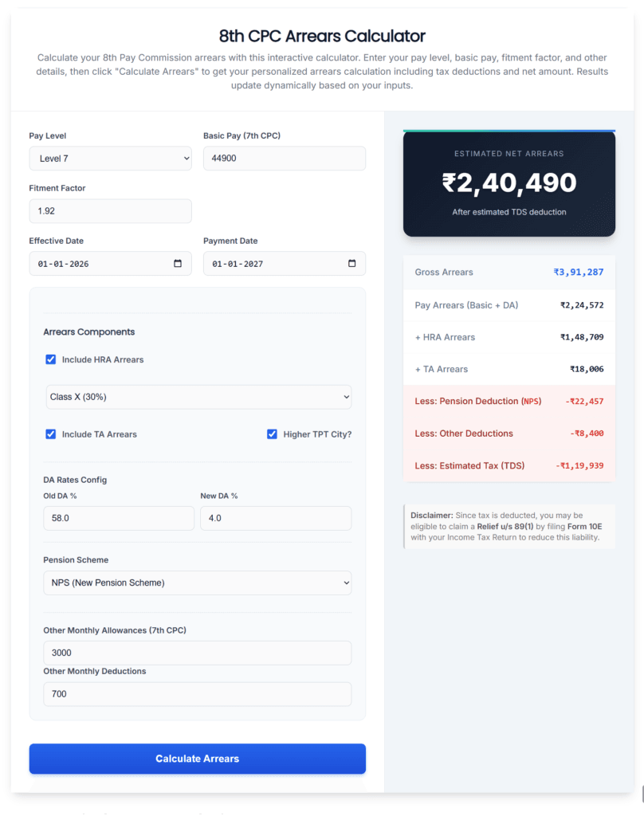Uncheck Include TA Arrears checkbox
The width and height of the screenshot is (644, 816).
click(x=51, y=434)
